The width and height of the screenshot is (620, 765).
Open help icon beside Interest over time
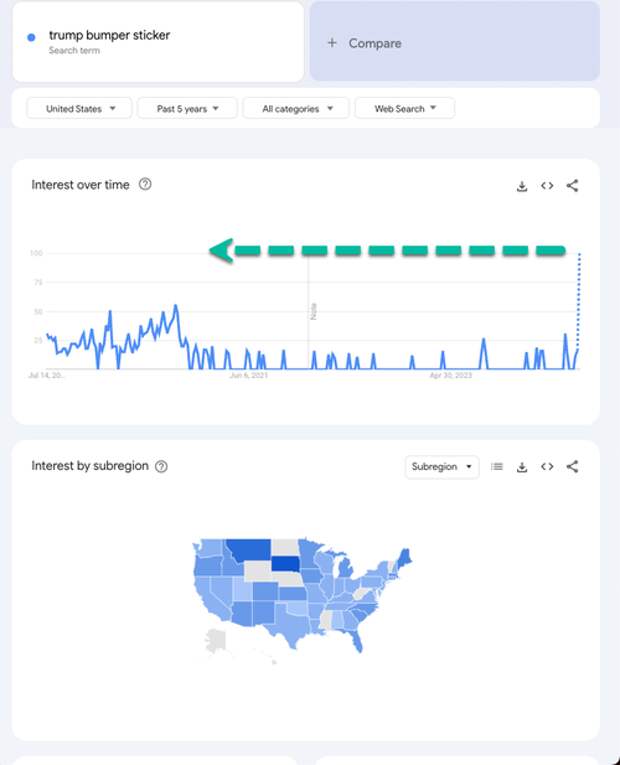click(x=145, y=184)
